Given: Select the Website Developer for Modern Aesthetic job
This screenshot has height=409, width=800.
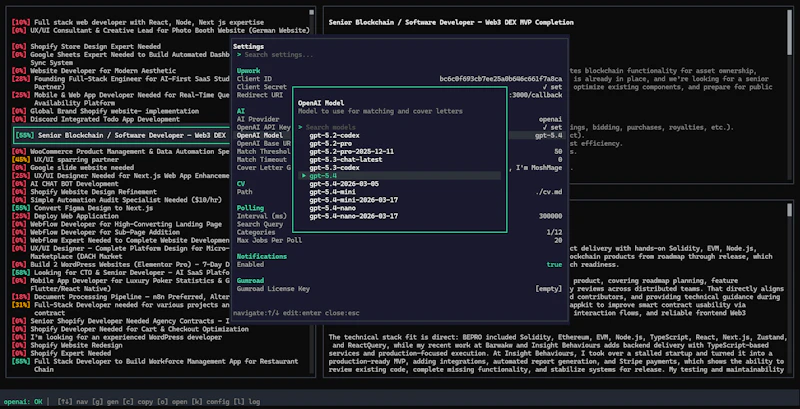Looking at the screenshot, I should pyautogui.click(x=93, y=71).
